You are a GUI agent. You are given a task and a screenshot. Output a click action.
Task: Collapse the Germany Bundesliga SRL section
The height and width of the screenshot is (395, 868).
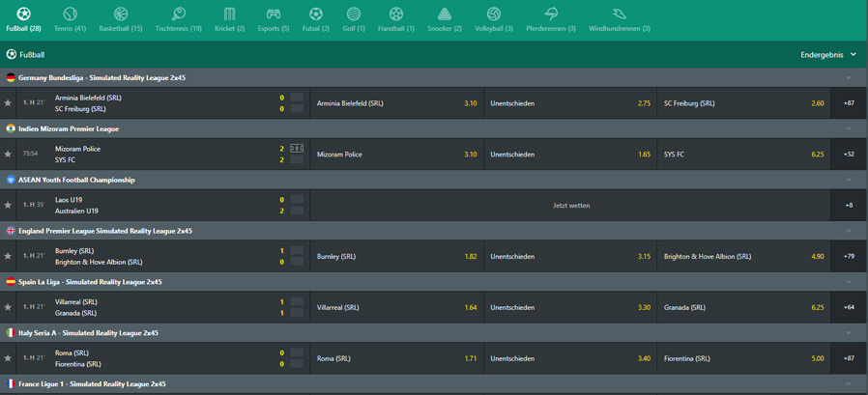[x=849, y=78]
